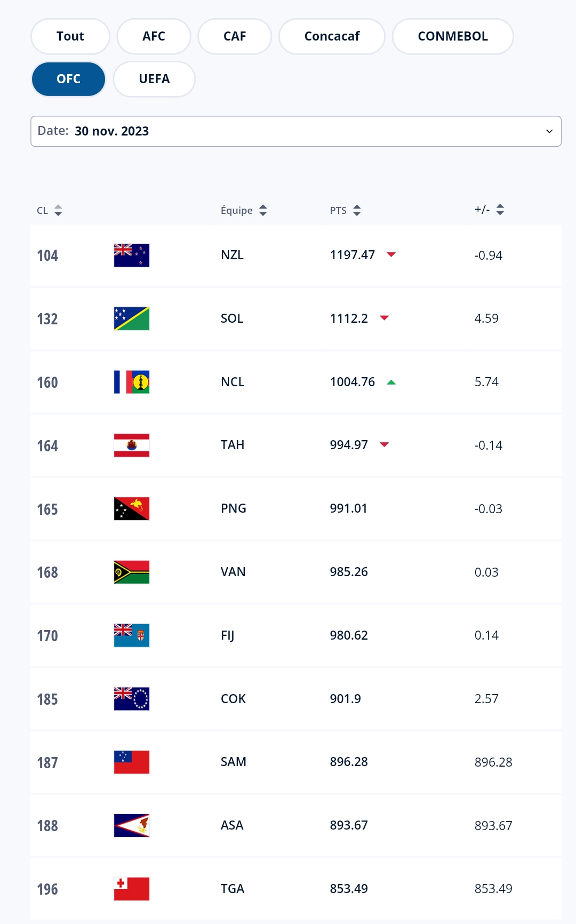Click the Fiji flag icon
This screenshot has height=924, width=576.
(131, 635)
